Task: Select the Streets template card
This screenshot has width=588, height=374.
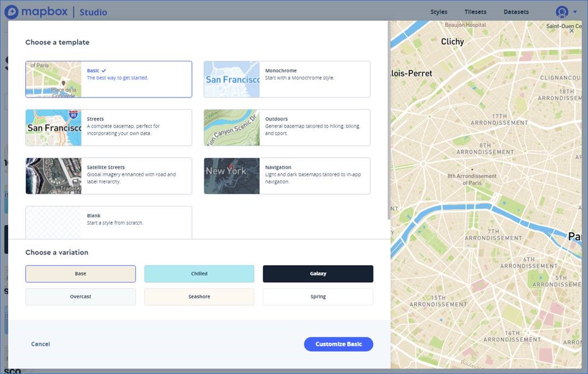Action: pos(109,128)
